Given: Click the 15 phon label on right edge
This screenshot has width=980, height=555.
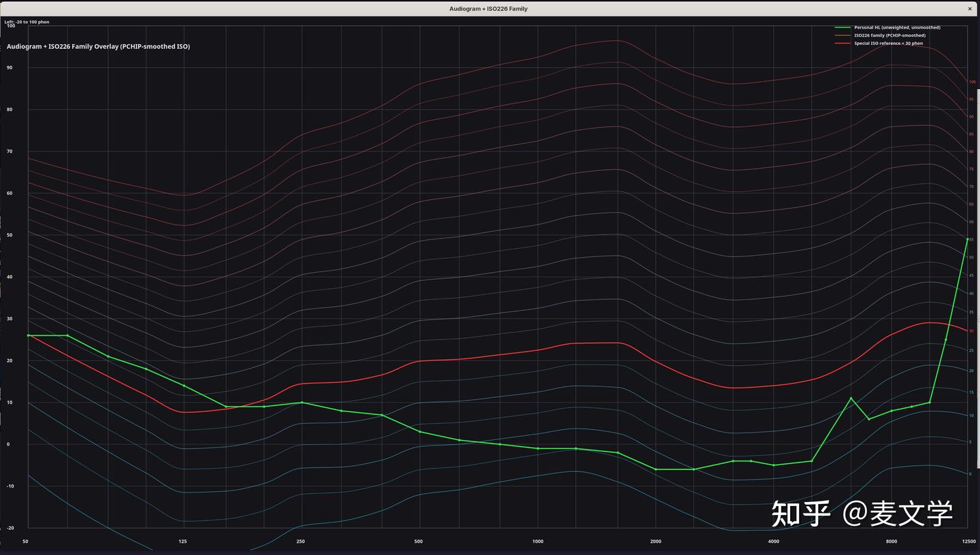Looking at the screenshot, I should pyautogui.click(x=971, y=392).
